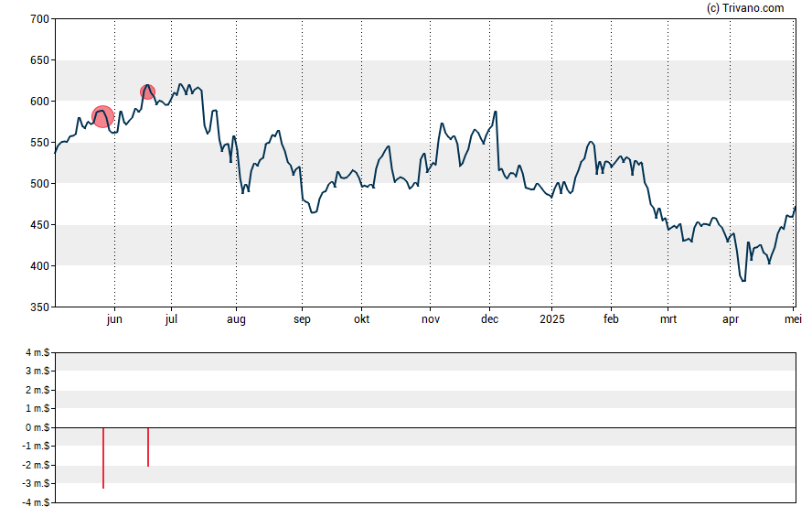Select the 2 m.$ volume label
812x517 pixels.
point(37,390)
